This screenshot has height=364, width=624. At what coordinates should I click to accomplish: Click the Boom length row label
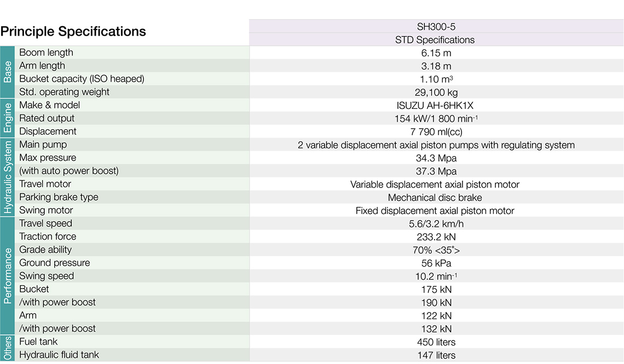(x=46, y=53)
